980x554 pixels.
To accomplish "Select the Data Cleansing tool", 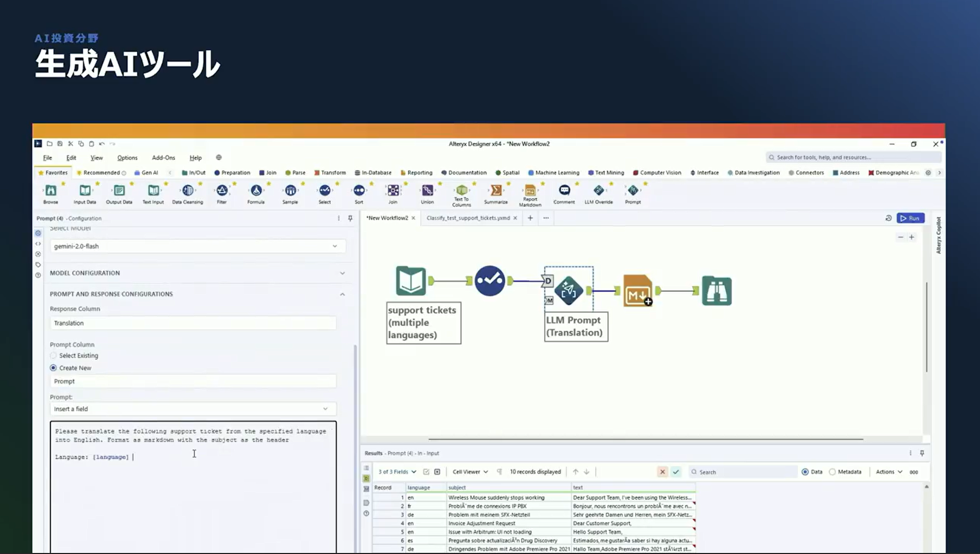I will 188,194.
